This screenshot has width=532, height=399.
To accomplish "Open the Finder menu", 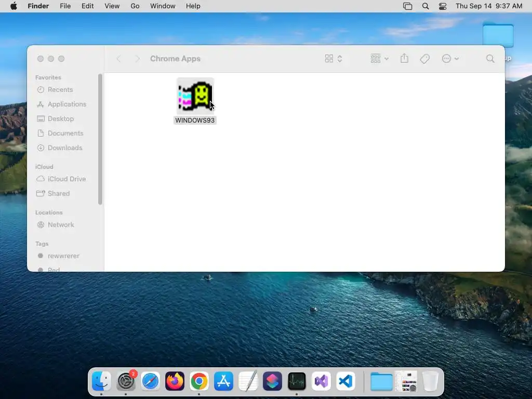I will (x=38, y=6).
